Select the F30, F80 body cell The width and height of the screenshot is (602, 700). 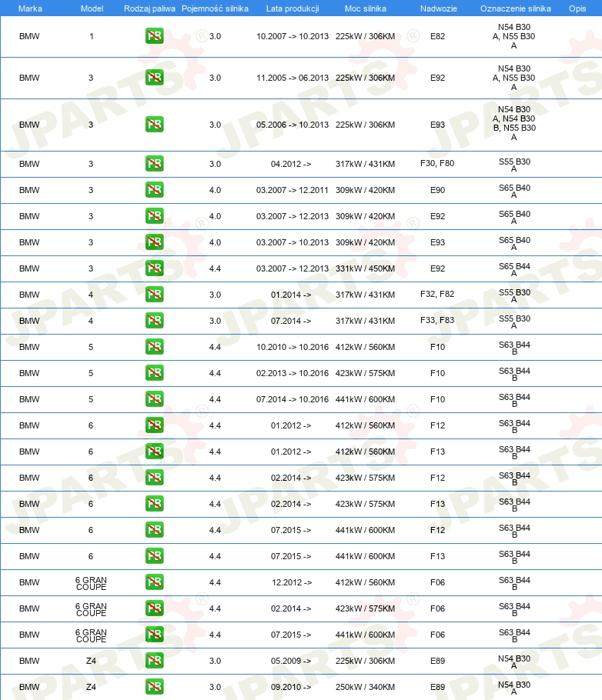437,163
